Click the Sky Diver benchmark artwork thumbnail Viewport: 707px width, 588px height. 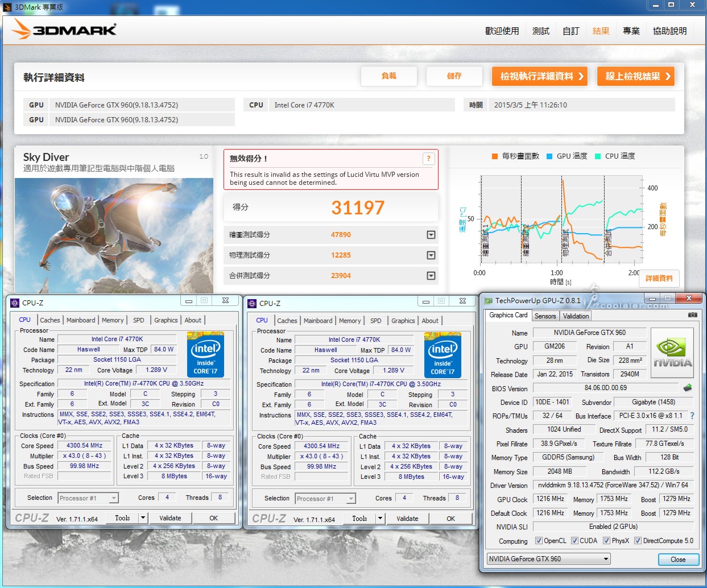coord(114,235)
